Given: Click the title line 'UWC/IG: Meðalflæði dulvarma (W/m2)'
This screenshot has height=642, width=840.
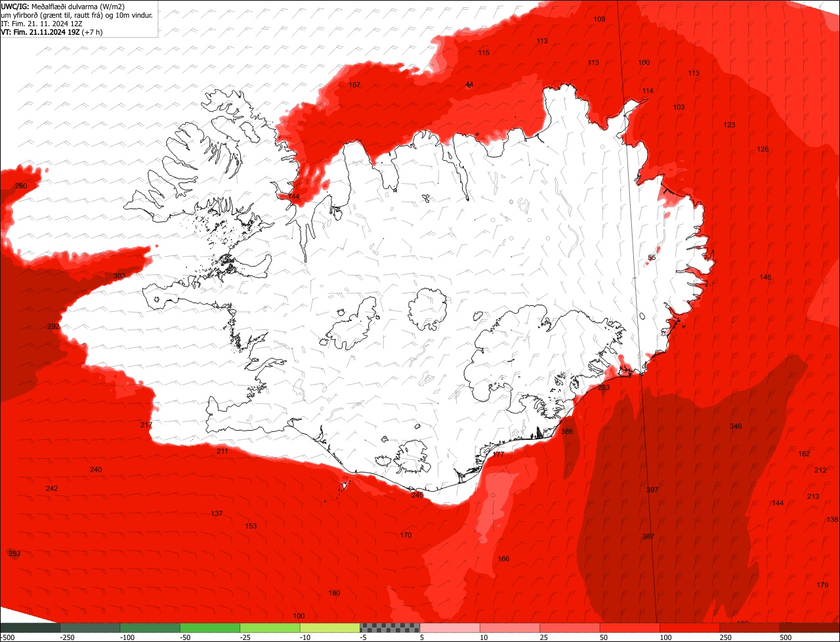Looking at the screenshot, I should pyautogui.click(x=63, y=6).
